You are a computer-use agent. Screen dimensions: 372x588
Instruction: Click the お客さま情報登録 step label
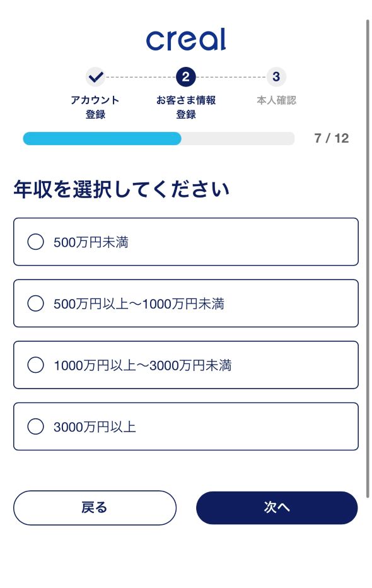point(186,107)
